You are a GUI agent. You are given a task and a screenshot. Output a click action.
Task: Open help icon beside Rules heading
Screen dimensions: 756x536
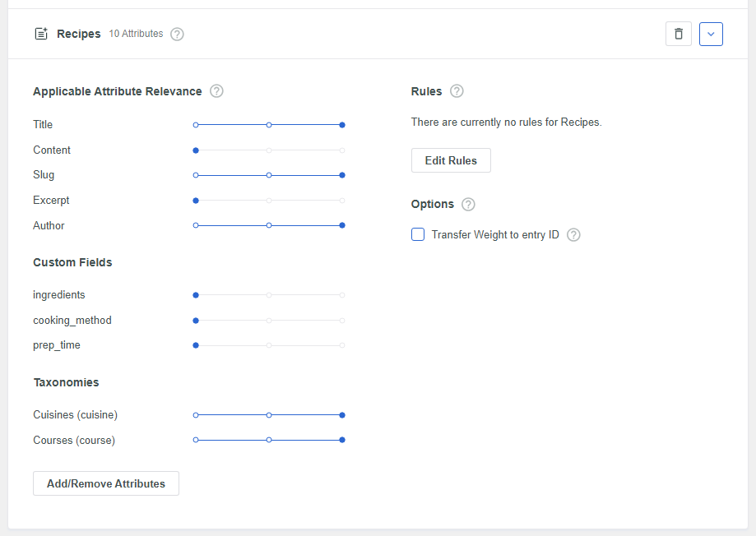coord(457,91)
